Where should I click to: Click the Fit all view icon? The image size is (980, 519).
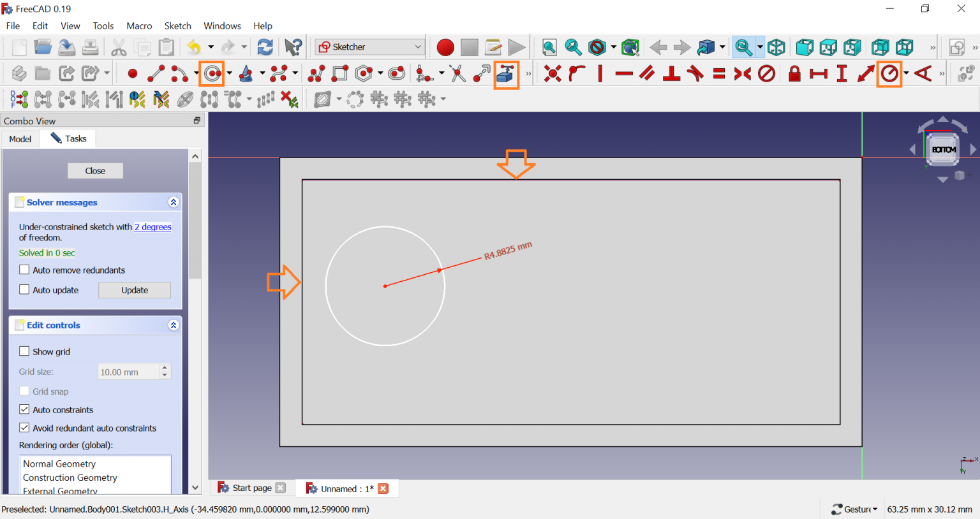point(549,47)
